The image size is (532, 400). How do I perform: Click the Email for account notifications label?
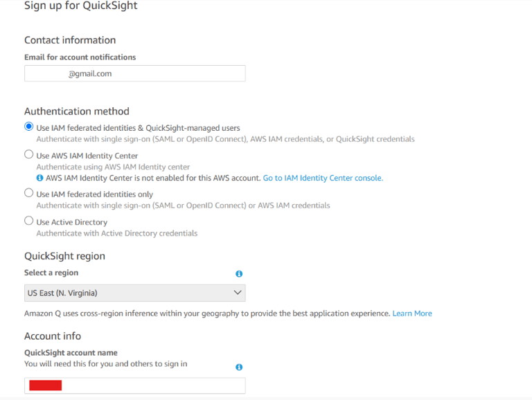(80, 57)
